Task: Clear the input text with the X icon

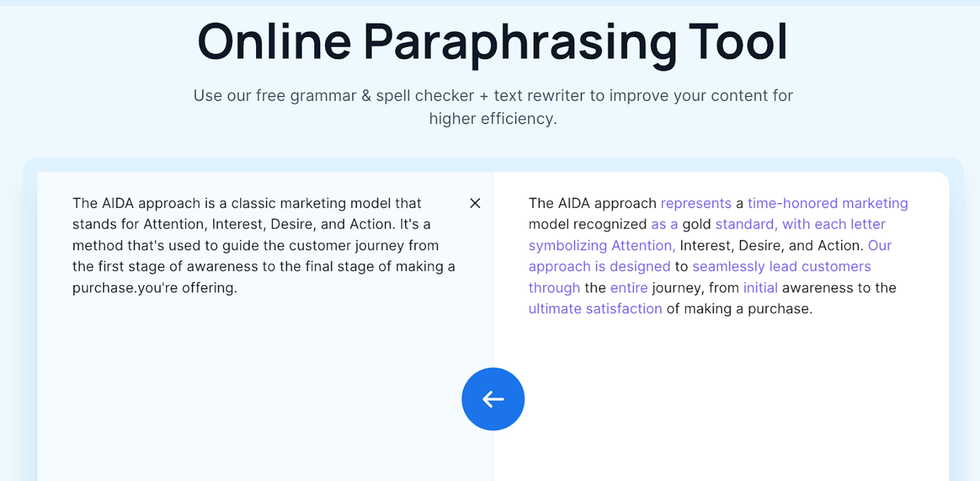Action: [x=475, y=203]
